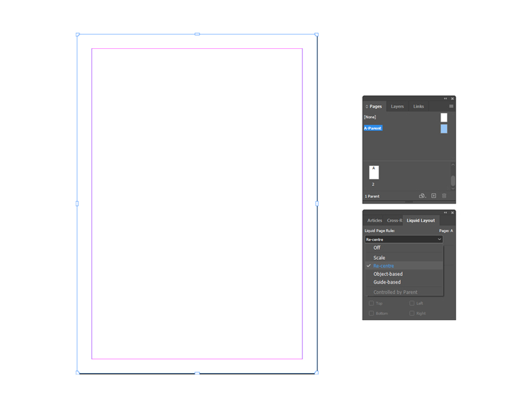Close the Pages panel group
The height and width of the screenshot is (407, 532).
[453, 98]
